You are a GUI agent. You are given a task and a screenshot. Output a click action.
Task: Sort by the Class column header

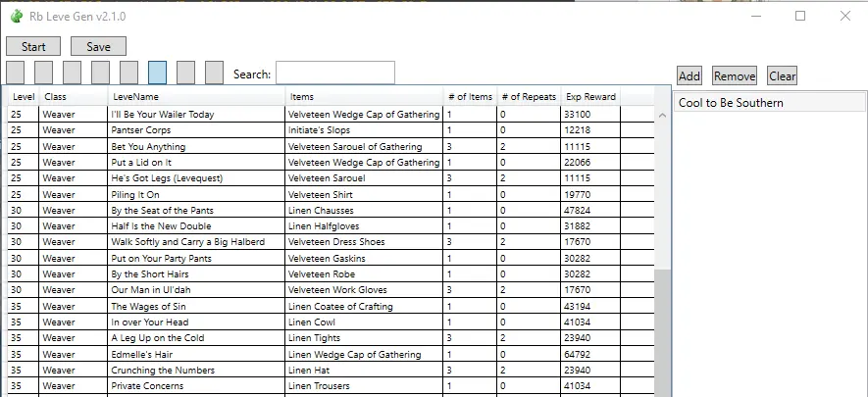(x=74, y=97)
